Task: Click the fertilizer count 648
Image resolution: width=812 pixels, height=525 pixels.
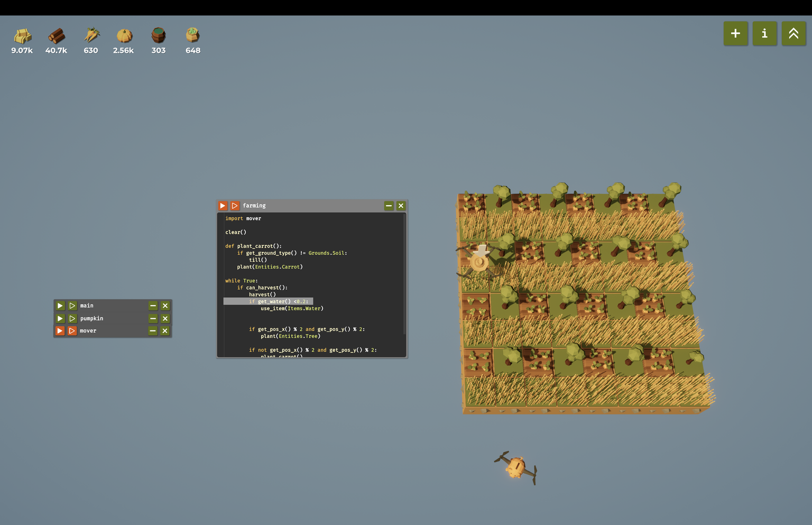Action: (193, 51)
